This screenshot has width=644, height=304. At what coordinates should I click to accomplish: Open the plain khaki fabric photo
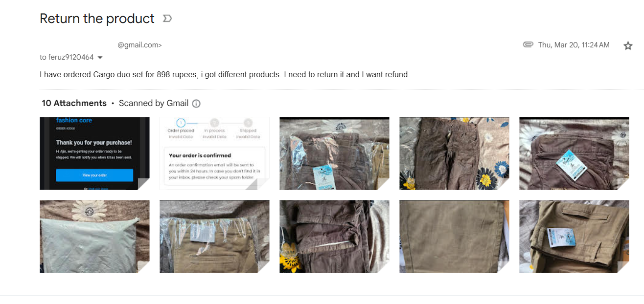(454, 237)
